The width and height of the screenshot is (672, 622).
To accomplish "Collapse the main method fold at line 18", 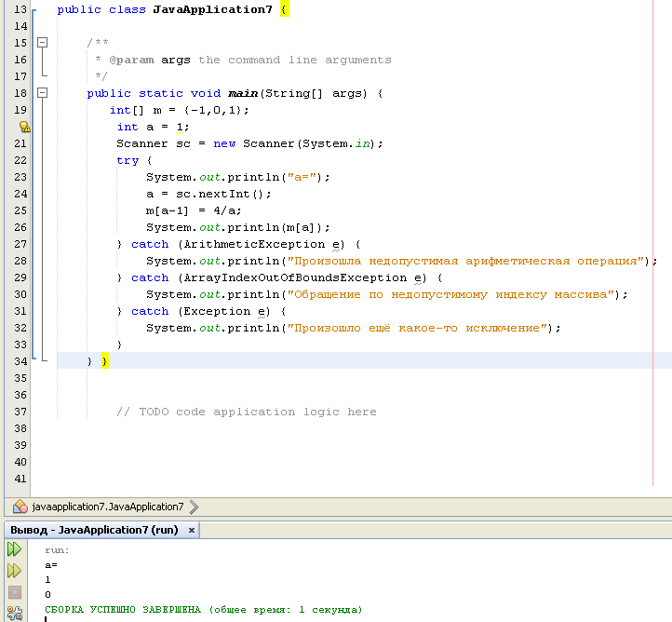I will point(42,92).
